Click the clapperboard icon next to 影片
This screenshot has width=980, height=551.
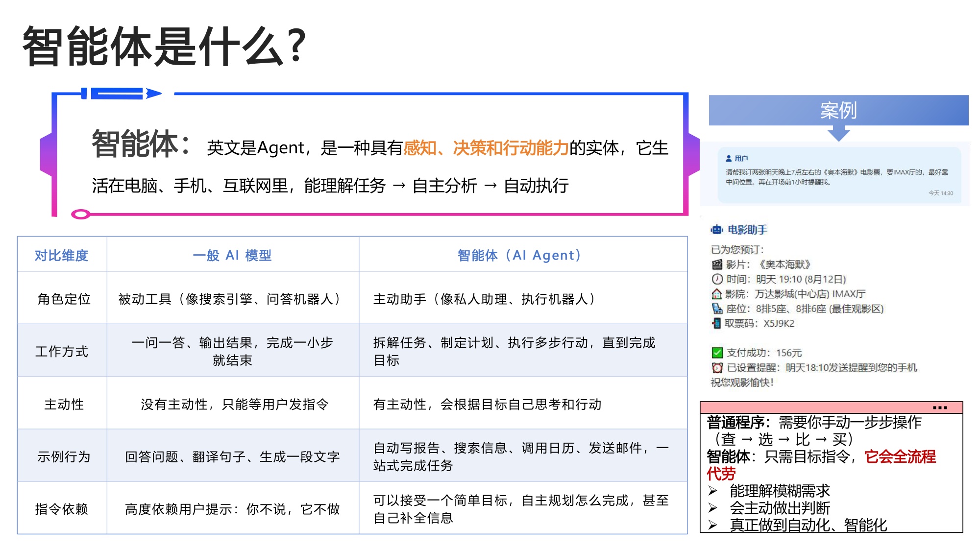point(717,264)
